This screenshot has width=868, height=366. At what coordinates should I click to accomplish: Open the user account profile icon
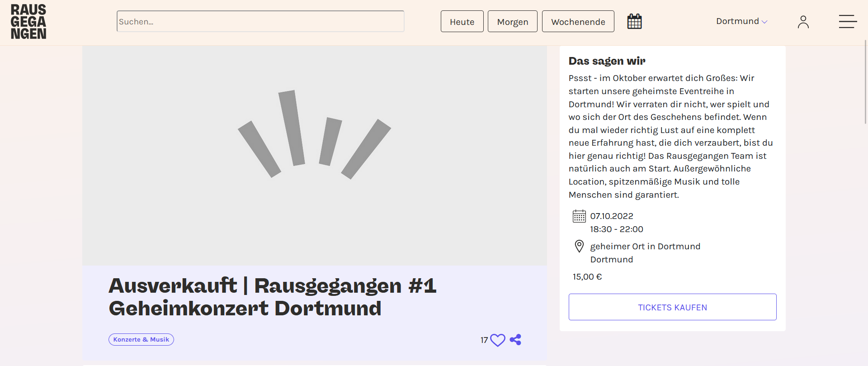click(803, 22)
